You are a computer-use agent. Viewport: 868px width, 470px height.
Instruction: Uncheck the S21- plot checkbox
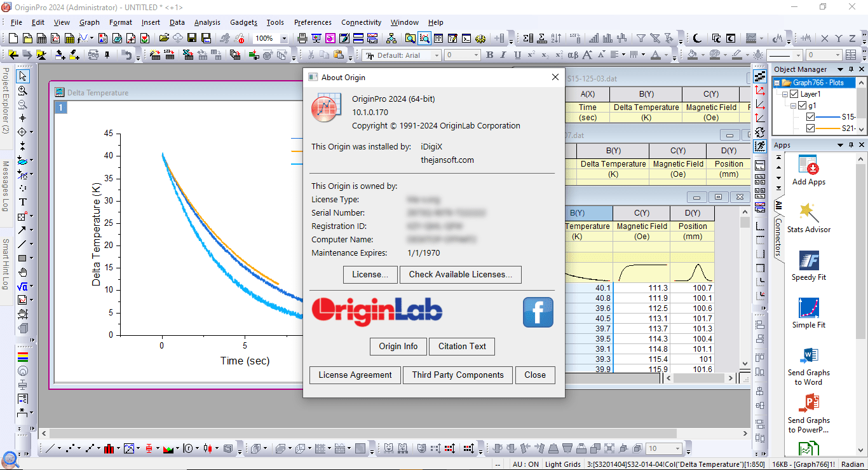[810, 128]
